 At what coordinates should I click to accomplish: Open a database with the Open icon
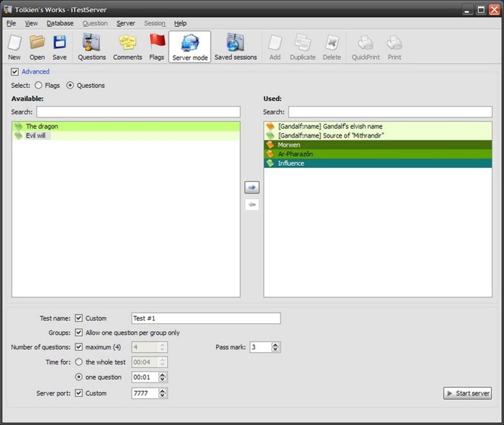(37, 47)
